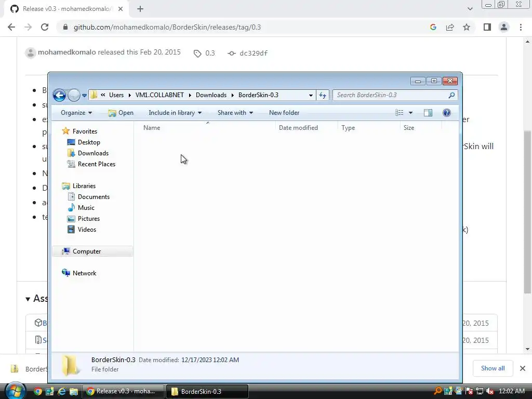Launch Chrome from the quick launch
Image resolution: width=532 pixels, height=399 pixels.
coord(37,391)
